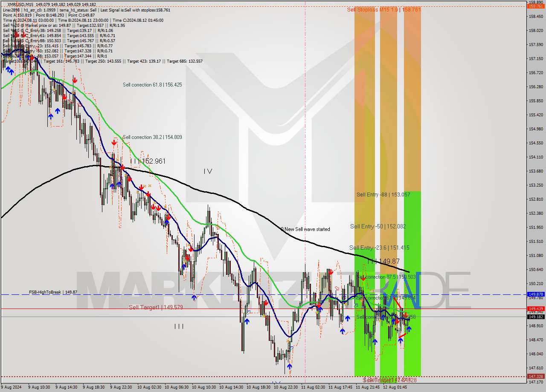Select the 'Sell correction 38.2 | 154.809' label
The height and width of the screenshot is (392, 546).
tap(152, 137)
